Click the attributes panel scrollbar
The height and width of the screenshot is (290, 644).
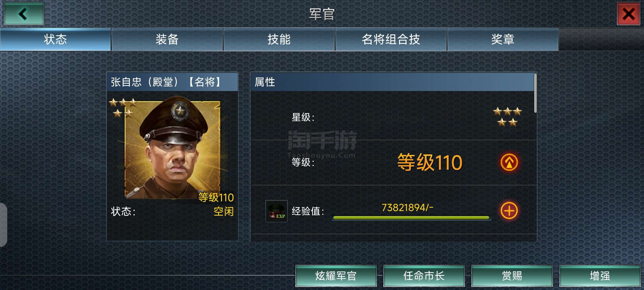pos(535,93)
